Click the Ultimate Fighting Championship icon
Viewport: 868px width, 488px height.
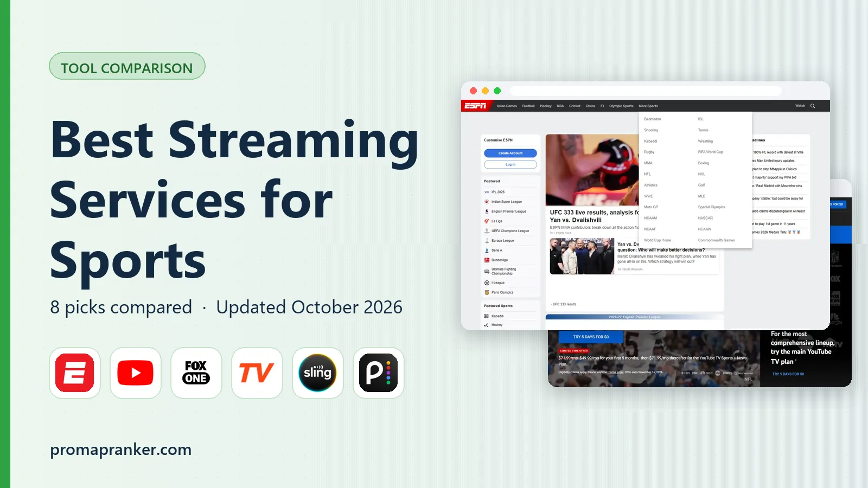coord(487,271)
